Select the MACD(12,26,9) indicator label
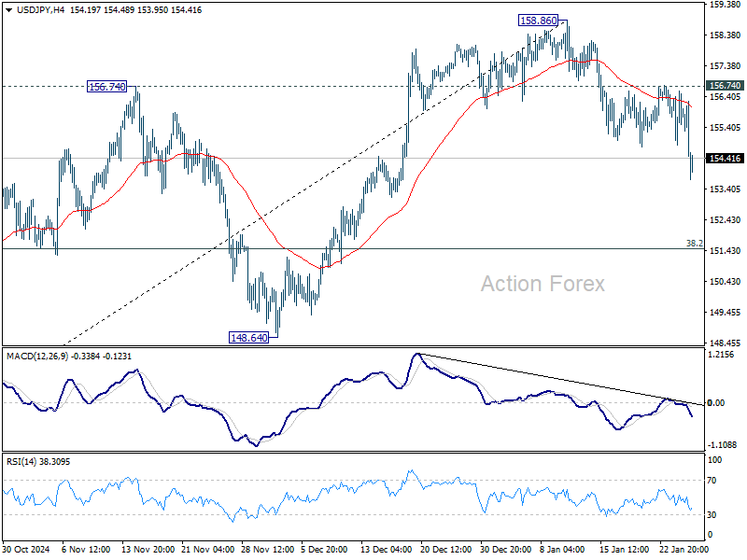Screen dimensions: 747x560 click(x=69, y=357)
